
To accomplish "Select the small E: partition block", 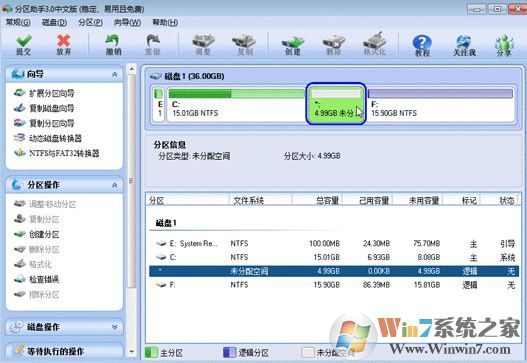I will point(159,104).
